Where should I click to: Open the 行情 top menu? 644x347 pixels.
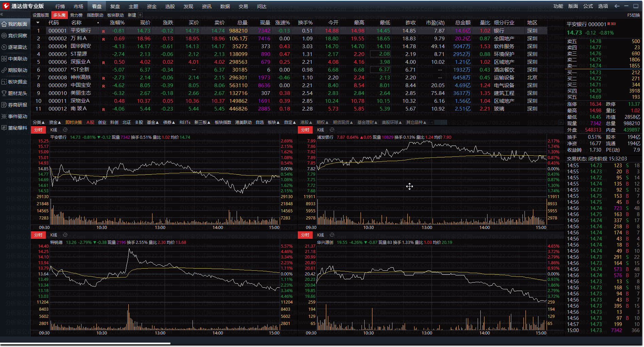(60, 6)
